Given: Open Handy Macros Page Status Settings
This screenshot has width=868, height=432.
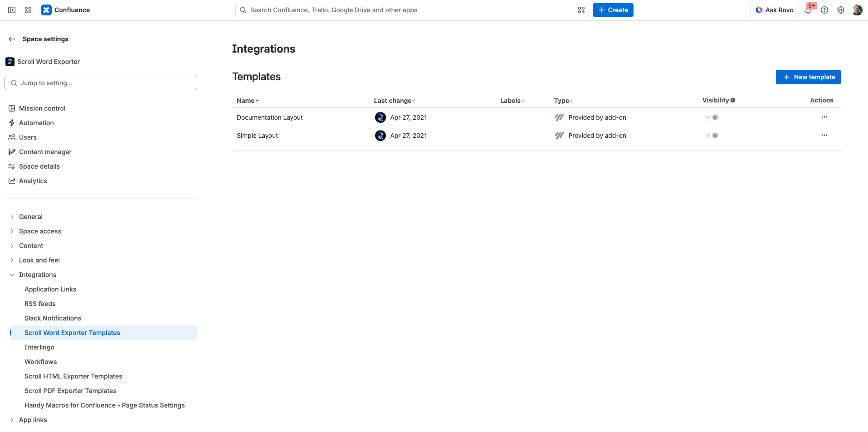Looking at the screenshot, I should tap(104, 405).
